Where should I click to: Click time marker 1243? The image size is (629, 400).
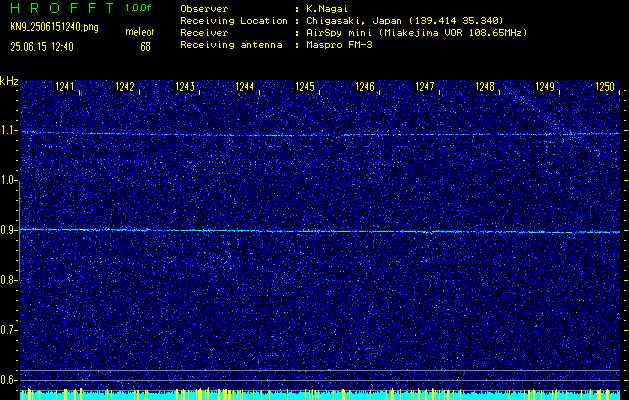pos(185,87)
